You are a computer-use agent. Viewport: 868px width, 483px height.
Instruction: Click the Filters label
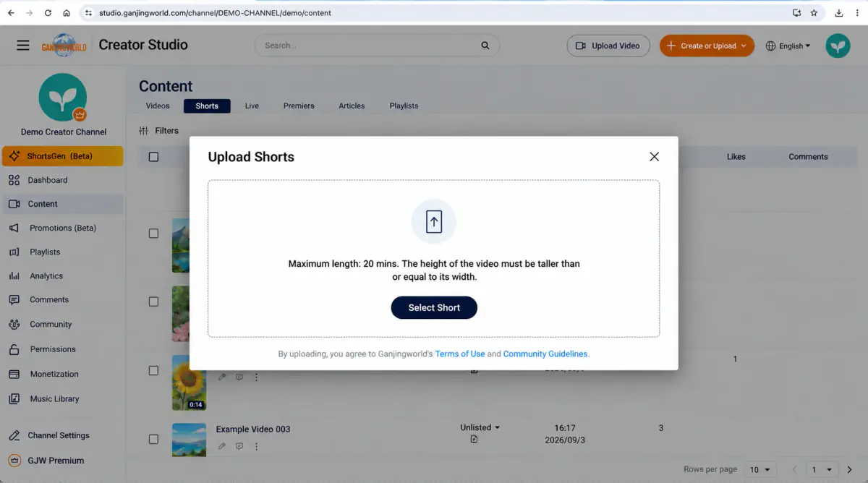point(166,131)
